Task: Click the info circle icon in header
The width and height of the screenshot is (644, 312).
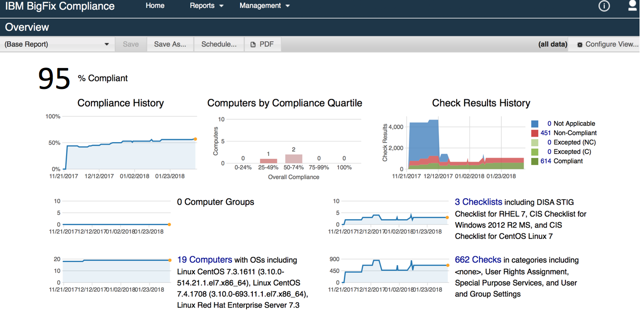Action: click(604, 6)
